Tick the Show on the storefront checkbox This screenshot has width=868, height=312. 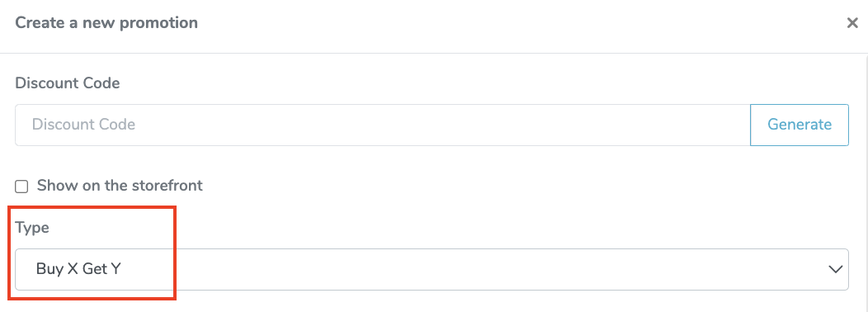(21, 187)
